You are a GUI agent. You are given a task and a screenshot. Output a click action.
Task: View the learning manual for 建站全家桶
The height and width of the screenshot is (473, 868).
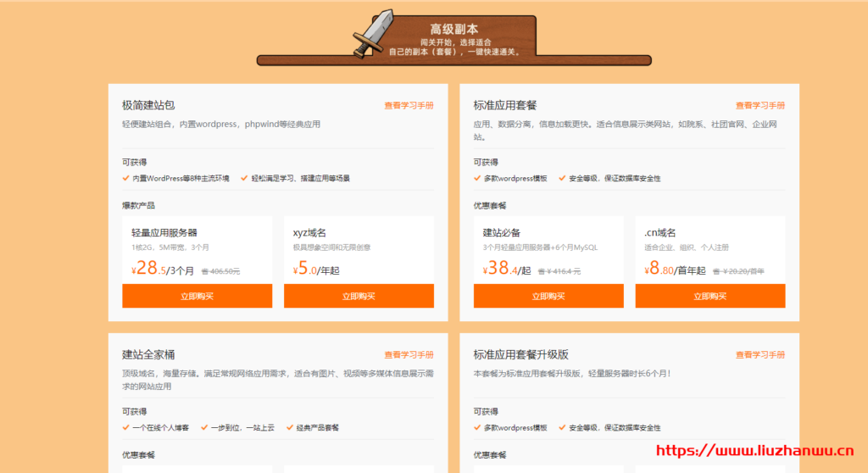click(x=409, y=355)
